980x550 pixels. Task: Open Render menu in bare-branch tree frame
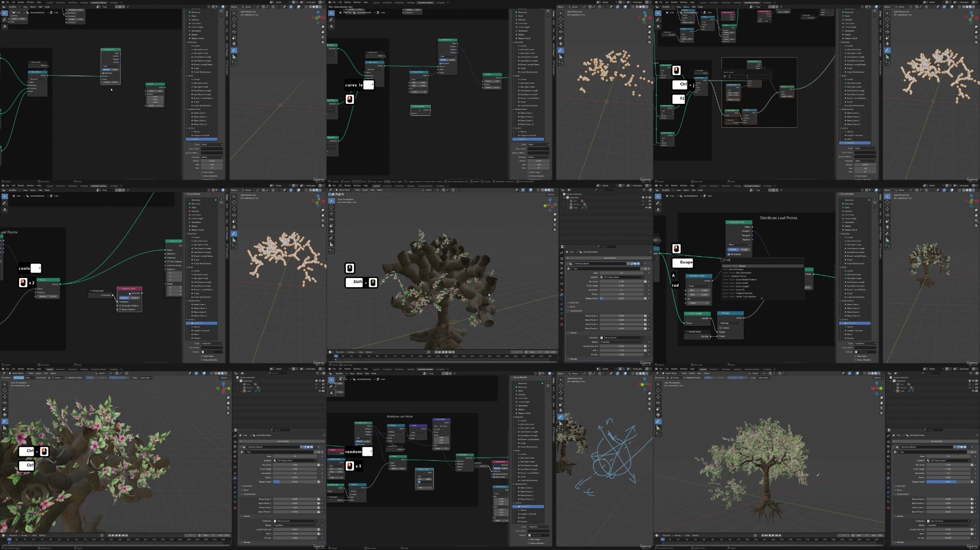point(347,186)
